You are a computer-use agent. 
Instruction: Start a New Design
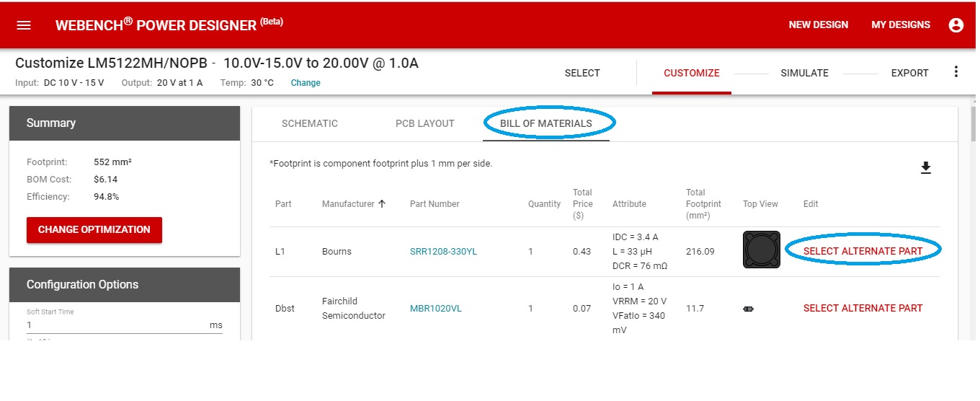(819, 25)
